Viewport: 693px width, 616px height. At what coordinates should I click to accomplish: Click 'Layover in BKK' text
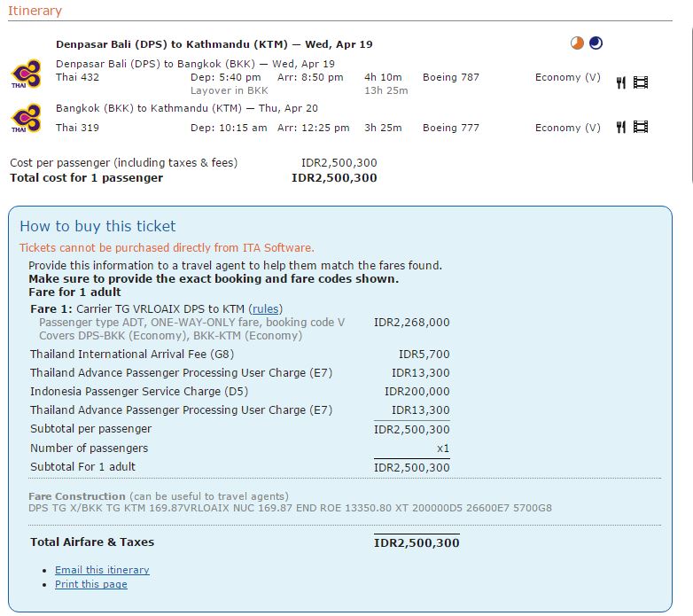230,90
